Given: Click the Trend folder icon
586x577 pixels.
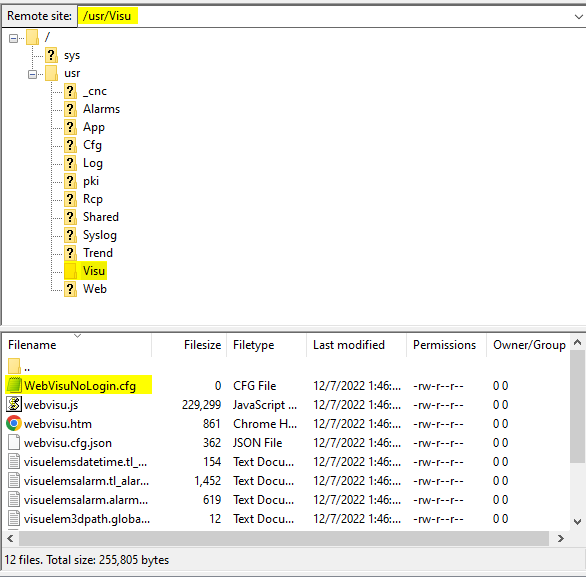Looking at the screenshot, I should click(x=70, y=253).
